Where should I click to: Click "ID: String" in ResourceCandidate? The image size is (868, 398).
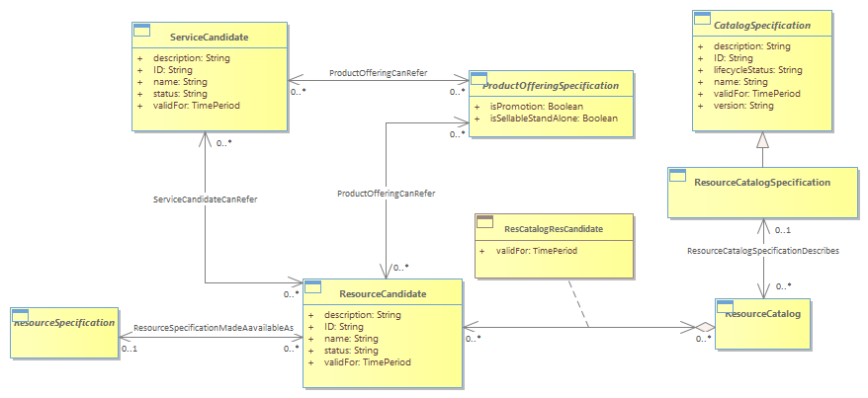pyautogui.click(x=344, y=327)
